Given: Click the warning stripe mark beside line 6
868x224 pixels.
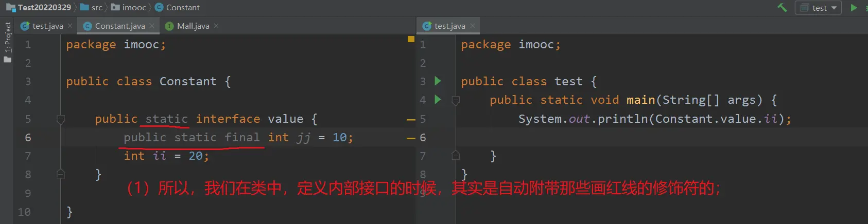Looking at the screenshot, I should pyautogui.click(x=411, y=138).
